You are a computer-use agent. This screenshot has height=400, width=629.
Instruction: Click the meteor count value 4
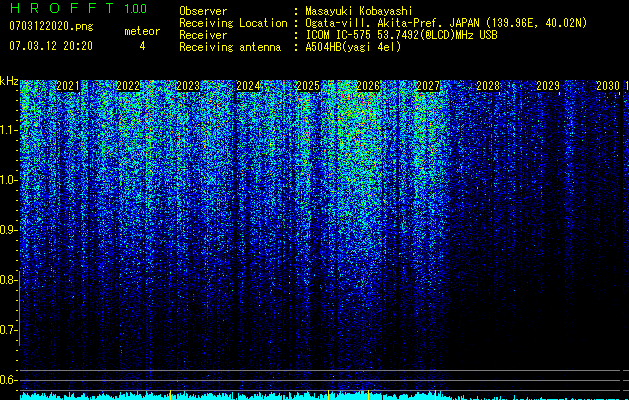142,46
